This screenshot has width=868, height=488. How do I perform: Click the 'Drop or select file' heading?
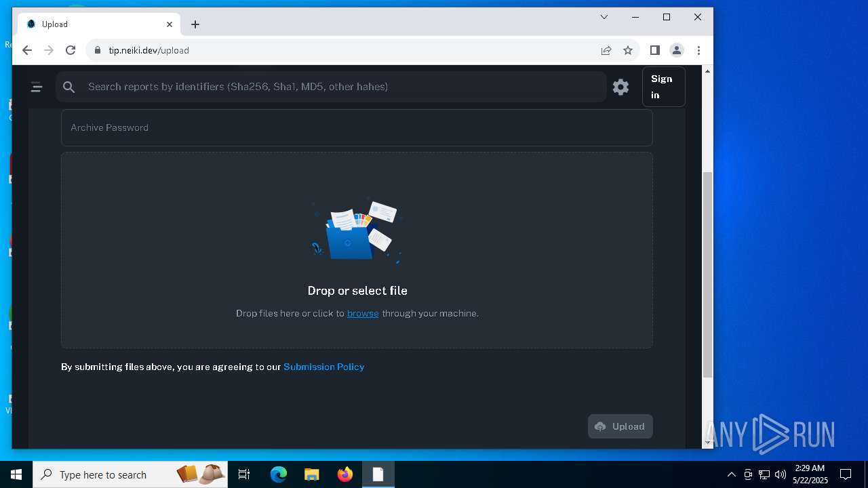[357, 291]
